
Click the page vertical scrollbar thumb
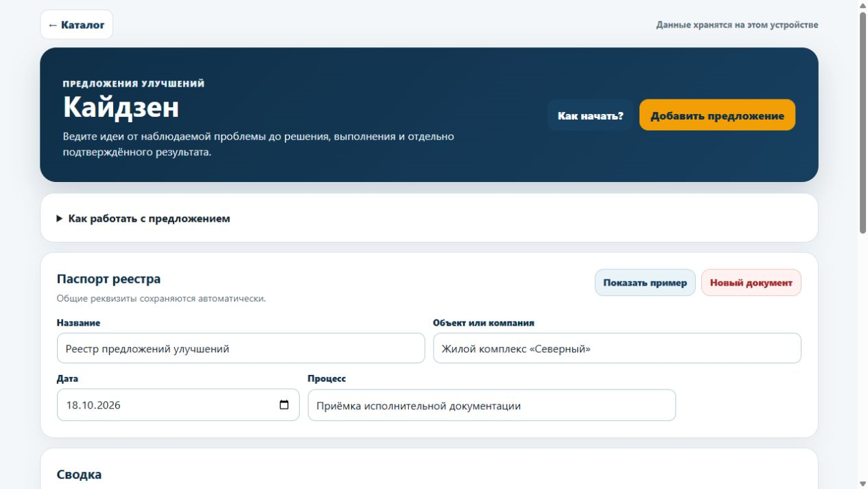coord(863,124)
